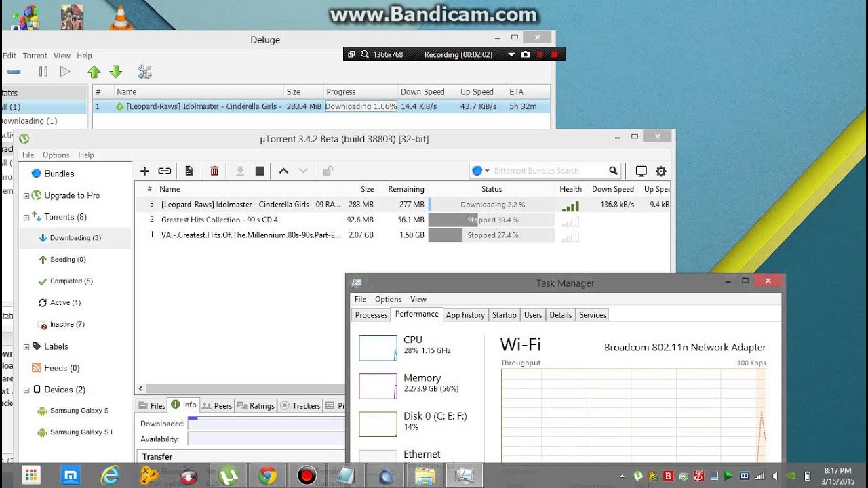
Task: Open Bandicam recording dropdown arrow
Action: click(x=511, y=54)
